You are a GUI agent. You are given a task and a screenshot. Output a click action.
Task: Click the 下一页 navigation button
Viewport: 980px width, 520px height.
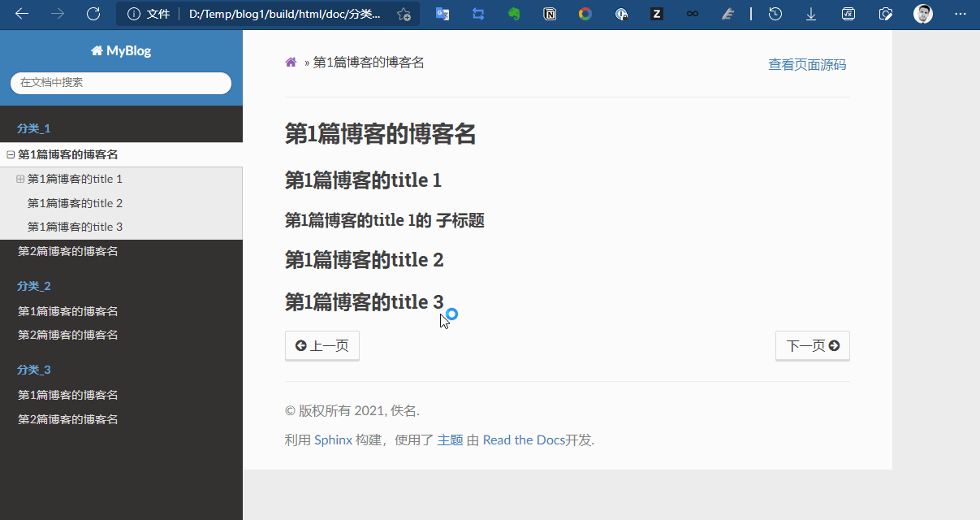coord(812,344)
